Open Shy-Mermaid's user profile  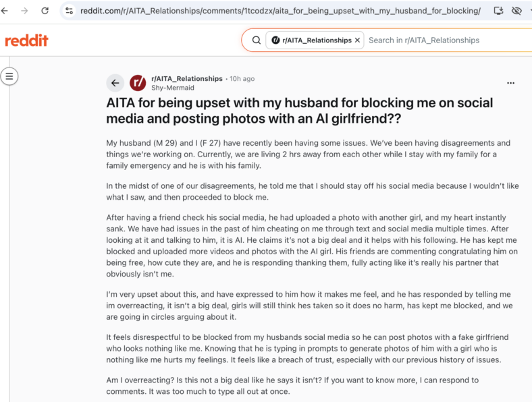(173, 88)
